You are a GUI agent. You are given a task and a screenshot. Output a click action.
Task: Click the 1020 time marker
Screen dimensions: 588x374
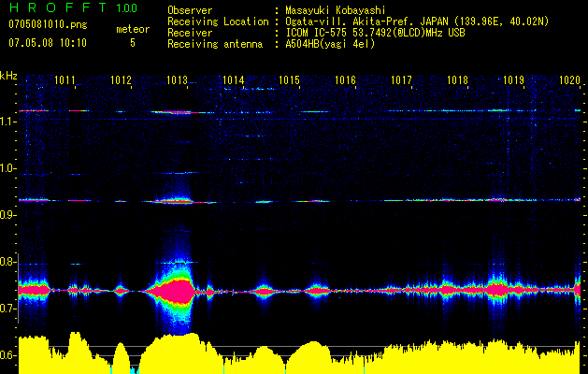pyautogui.click(x=569, y=80)
